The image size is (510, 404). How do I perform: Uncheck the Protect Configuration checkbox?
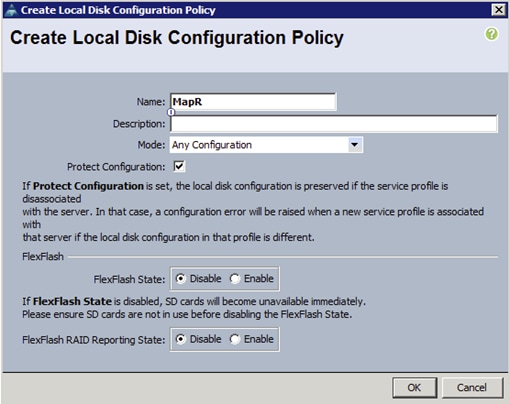pos(179,166)
